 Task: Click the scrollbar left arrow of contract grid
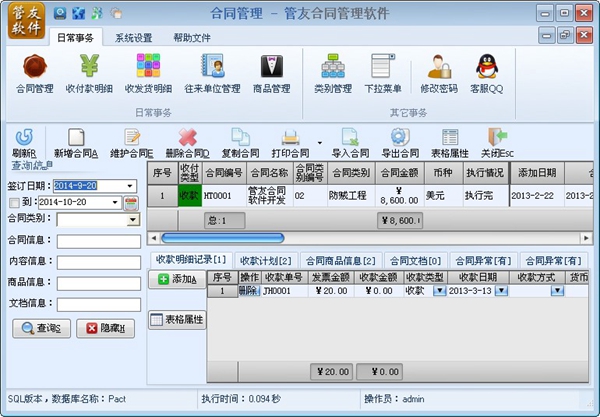pos(153,238)
